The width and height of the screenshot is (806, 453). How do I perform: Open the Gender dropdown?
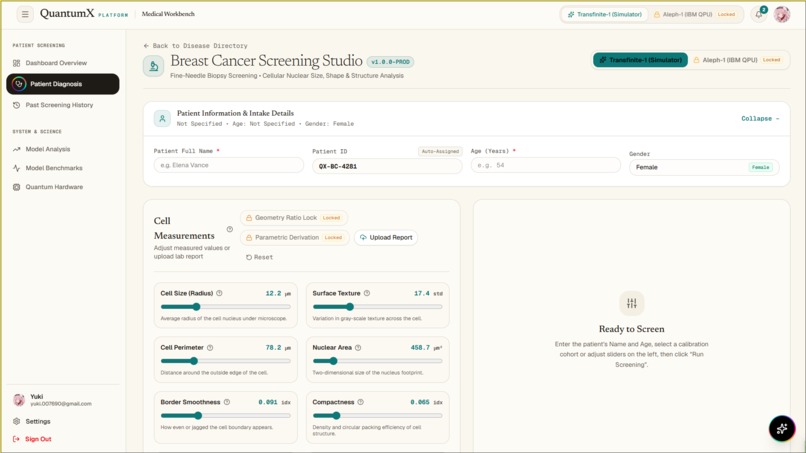pyautogui.click(x=704, y=167)
